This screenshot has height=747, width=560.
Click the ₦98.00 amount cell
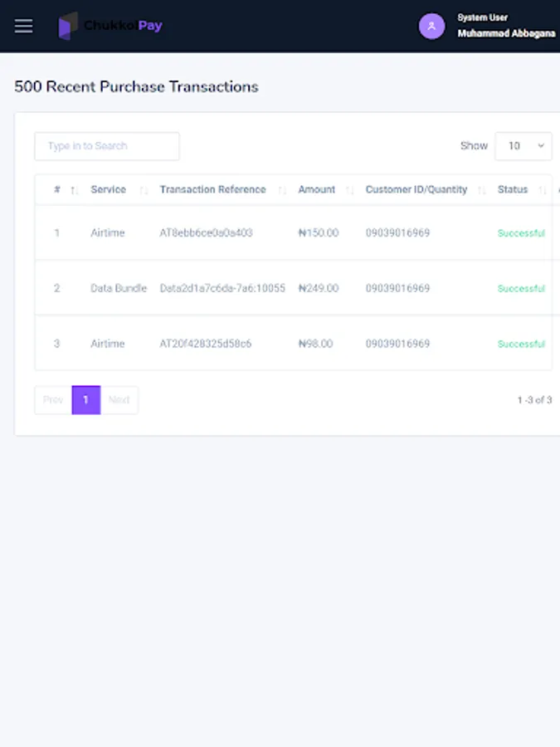coord(315,344)
